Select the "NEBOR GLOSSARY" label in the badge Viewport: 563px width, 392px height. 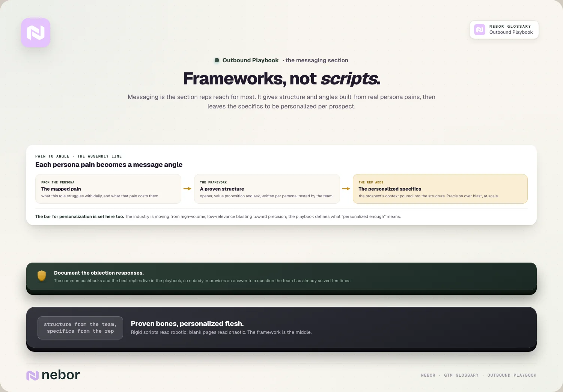[510, 27]
